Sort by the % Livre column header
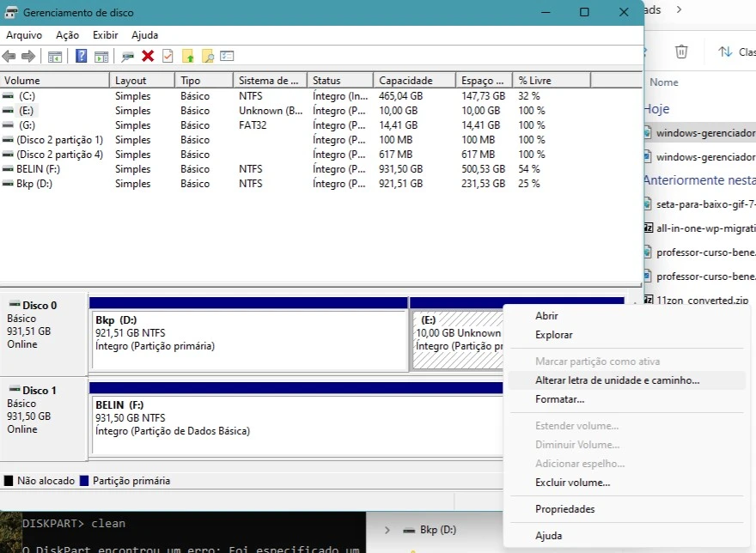Viewport: 756px width, 553px height. pos(552,81)
